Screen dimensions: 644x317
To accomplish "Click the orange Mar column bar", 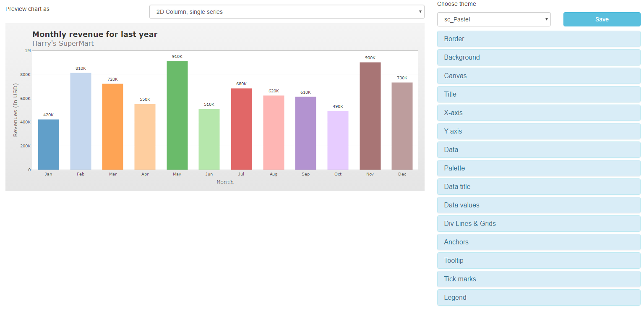I will point(112,127).
